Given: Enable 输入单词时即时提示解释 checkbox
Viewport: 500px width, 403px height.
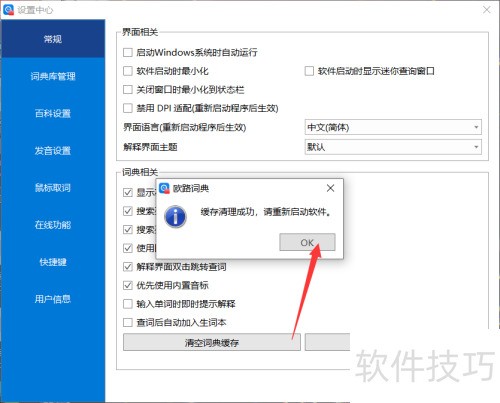Looking at the screenshot, I should (x=128, y=304).
